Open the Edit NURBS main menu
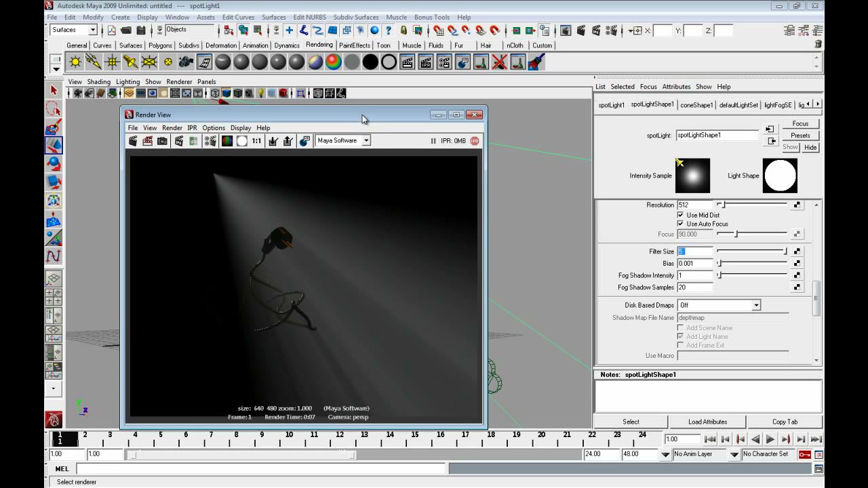Viewport: 868px width, 488px height. pyautogui.click(x=309, y=17)
